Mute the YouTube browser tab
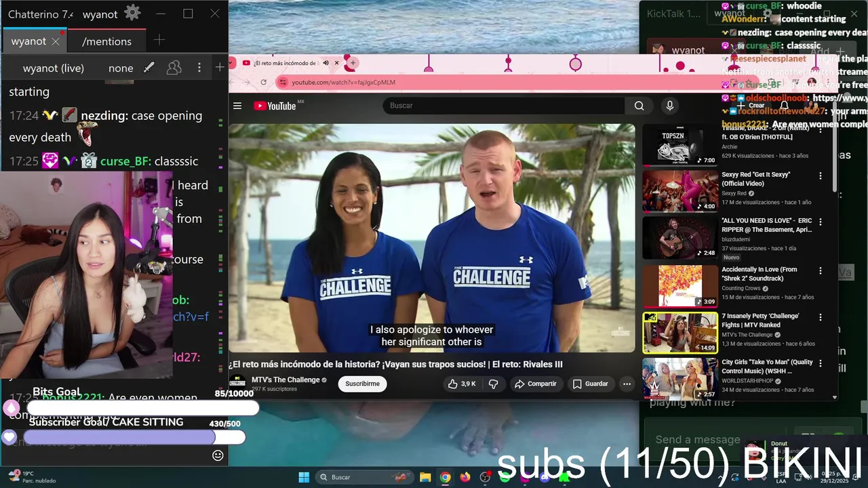 point(325,63)
